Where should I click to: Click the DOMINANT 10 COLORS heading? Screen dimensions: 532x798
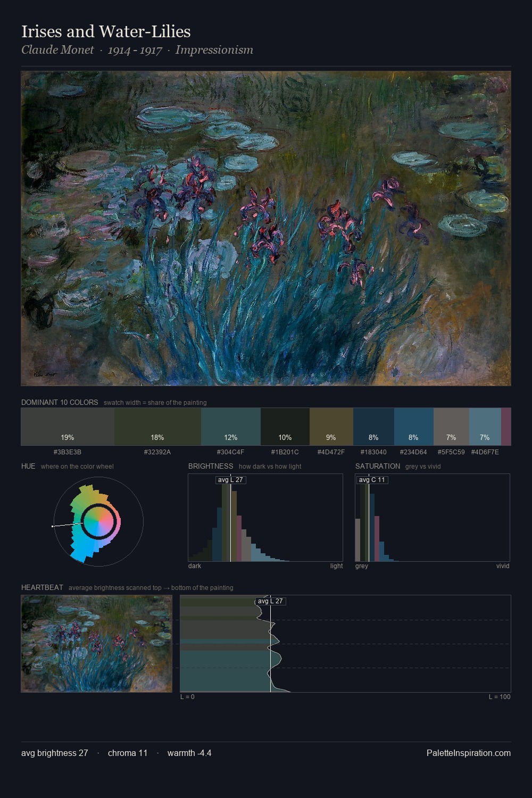click(60, 402)
